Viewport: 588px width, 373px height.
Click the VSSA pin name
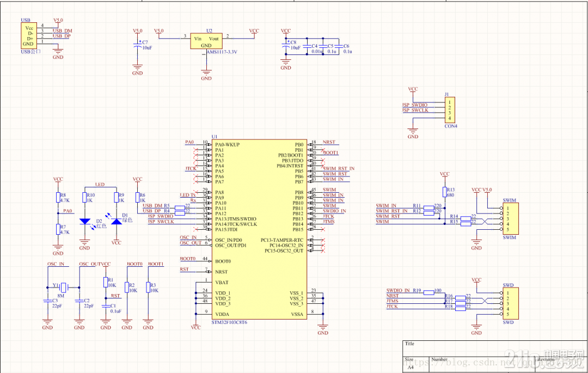tap(297, 314)
